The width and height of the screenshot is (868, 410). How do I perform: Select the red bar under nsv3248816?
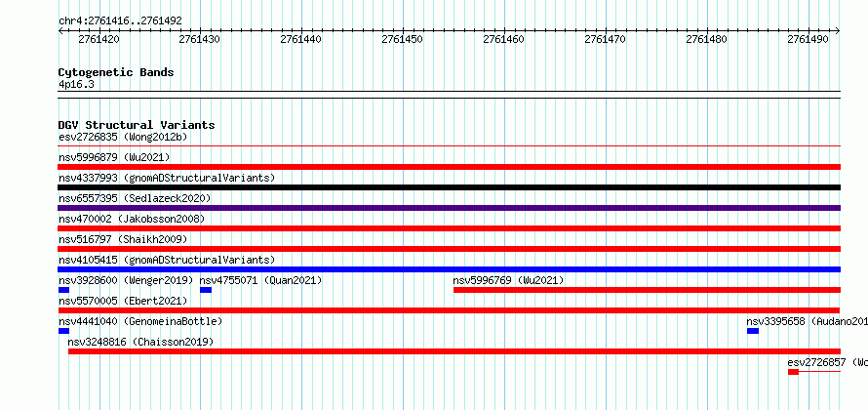(x=454, y=351)
